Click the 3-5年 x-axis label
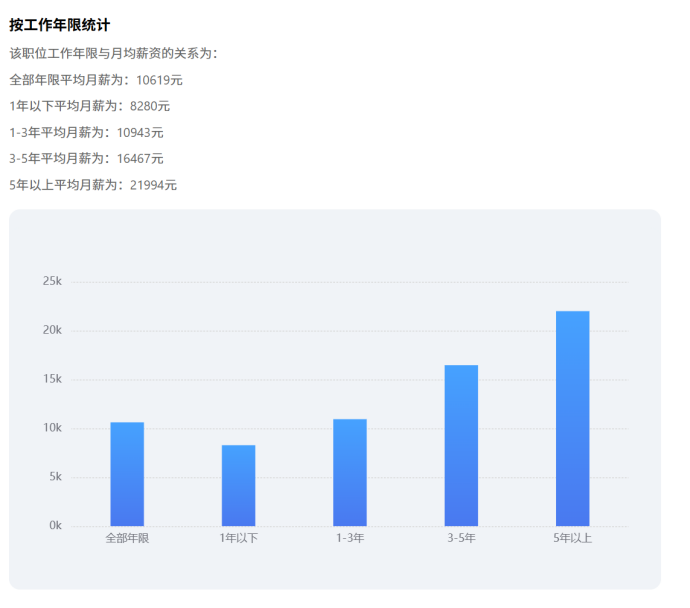 (x=461, y=538)
